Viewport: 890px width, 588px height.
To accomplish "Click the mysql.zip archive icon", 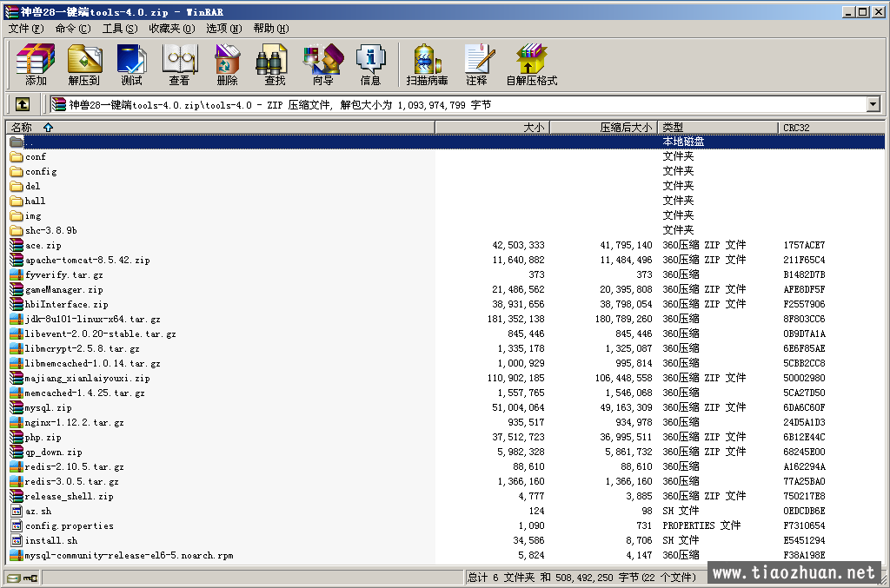I will 17,407.
